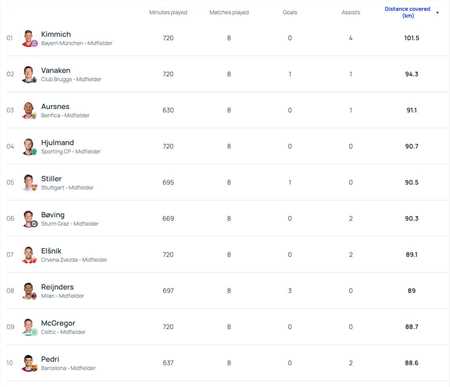Click Vanaken's player avatar
This screenshot has height=387, width=450.
pyautogui.click(x=29, y=74)
